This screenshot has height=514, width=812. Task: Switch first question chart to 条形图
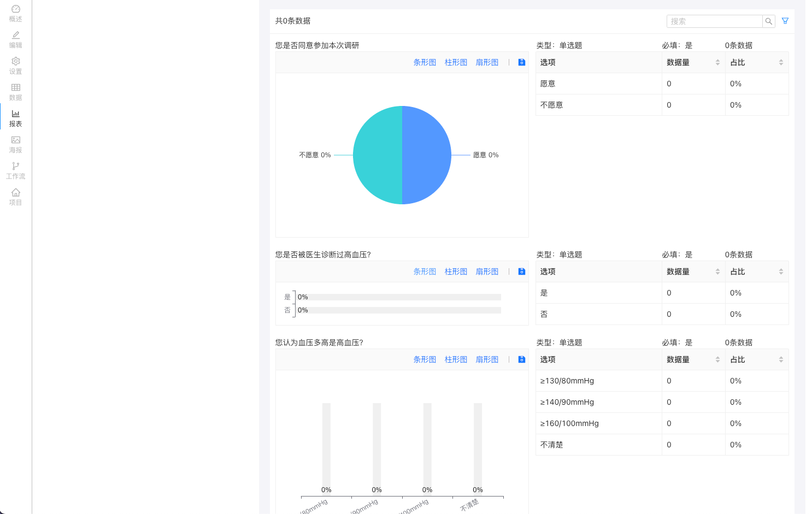[425, 62]
